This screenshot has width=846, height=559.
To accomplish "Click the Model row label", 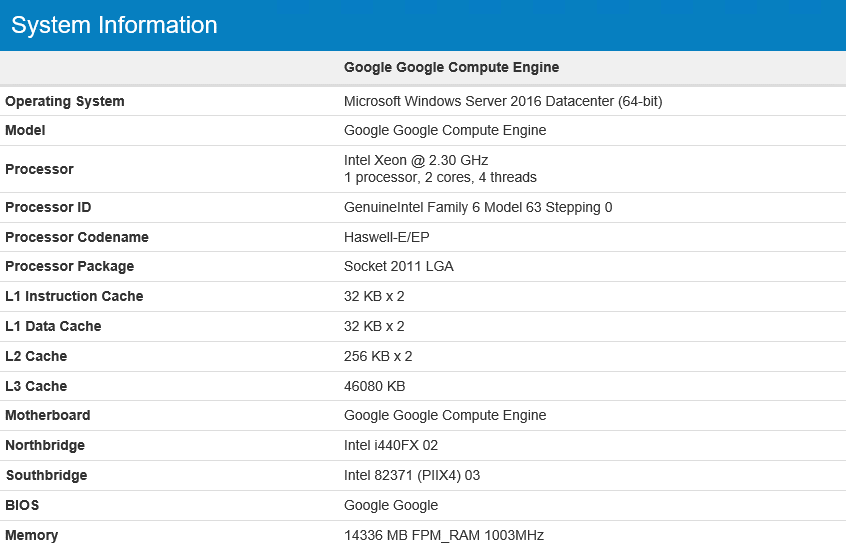I will (x=25, y=131).
